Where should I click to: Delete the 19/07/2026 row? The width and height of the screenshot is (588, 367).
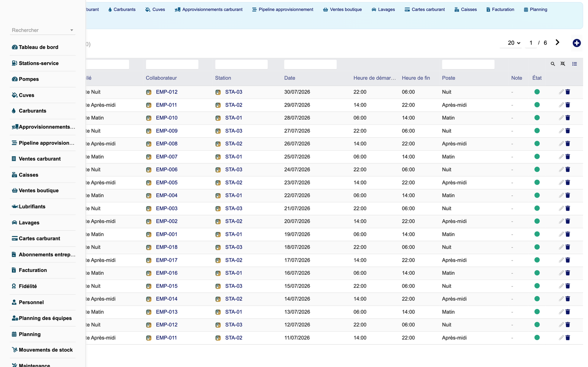pyautogui.click(x=568, y=234)
